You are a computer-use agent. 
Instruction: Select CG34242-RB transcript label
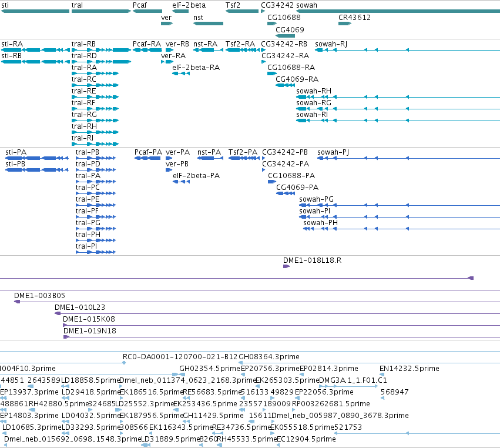(x=284, y=44)
